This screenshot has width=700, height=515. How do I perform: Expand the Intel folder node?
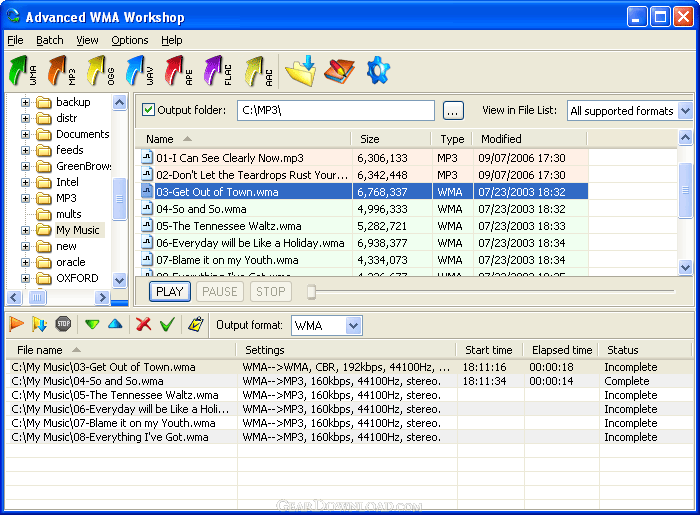(25, 183)
